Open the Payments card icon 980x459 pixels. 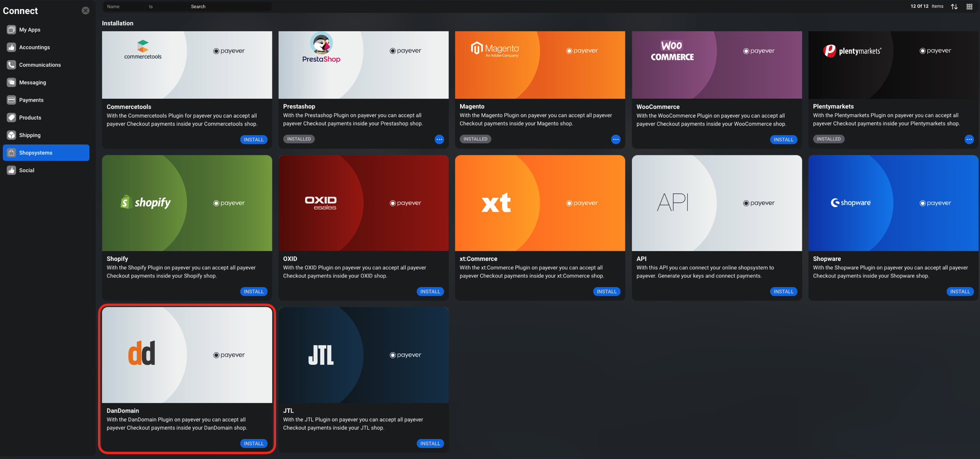(x=11, y=100)
